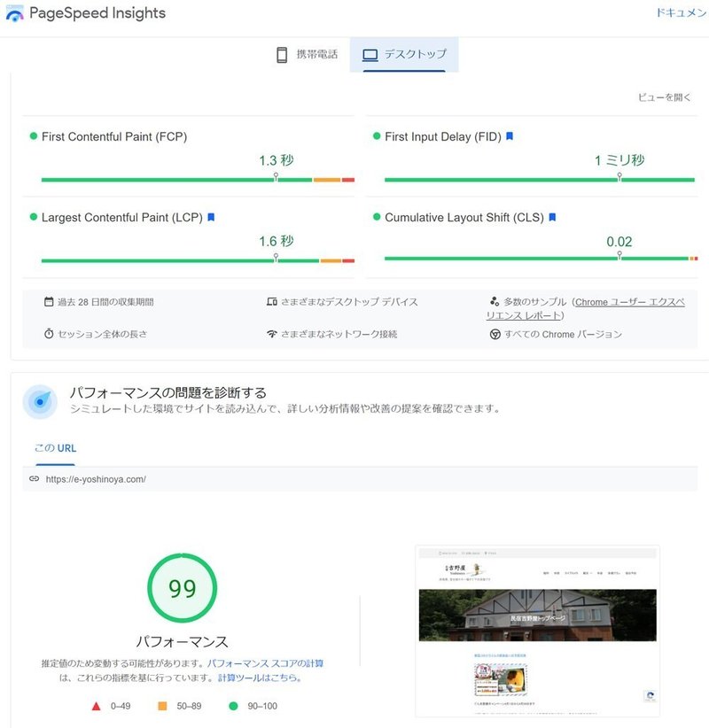Click the bookmark flag icon next to FID
The height and width of the screenshot is (728, 709).
point(510,136)
